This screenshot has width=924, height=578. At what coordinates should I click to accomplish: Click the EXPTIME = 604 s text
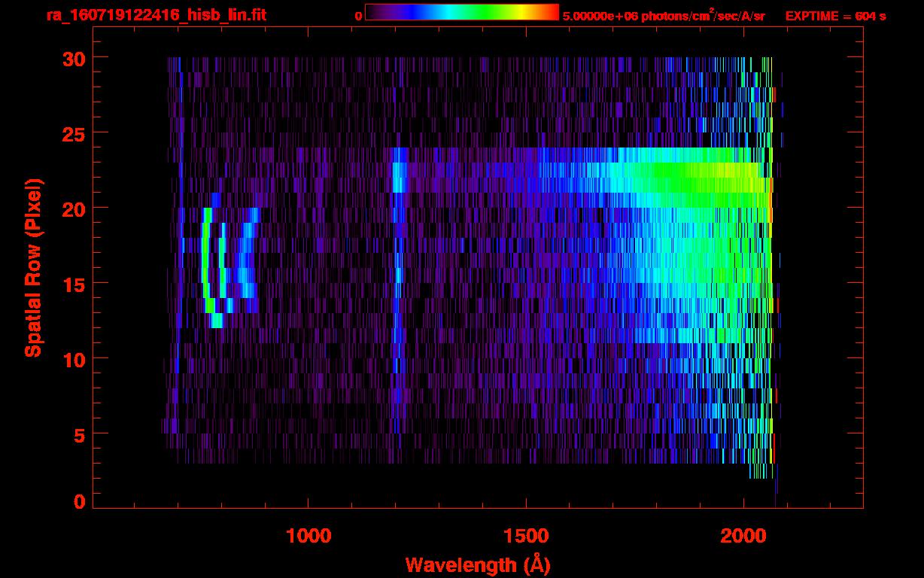point(835,16)
